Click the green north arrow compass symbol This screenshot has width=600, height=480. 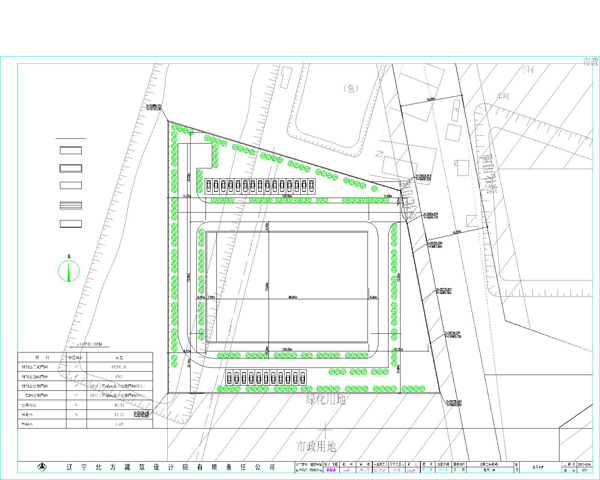[x=69, y=268]
